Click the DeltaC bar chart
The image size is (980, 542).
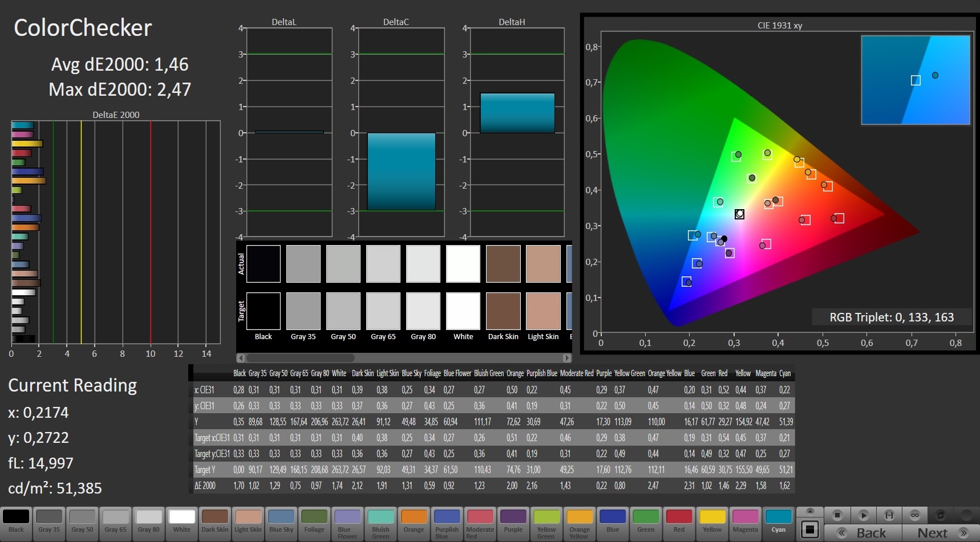click(x=402, y=132)
